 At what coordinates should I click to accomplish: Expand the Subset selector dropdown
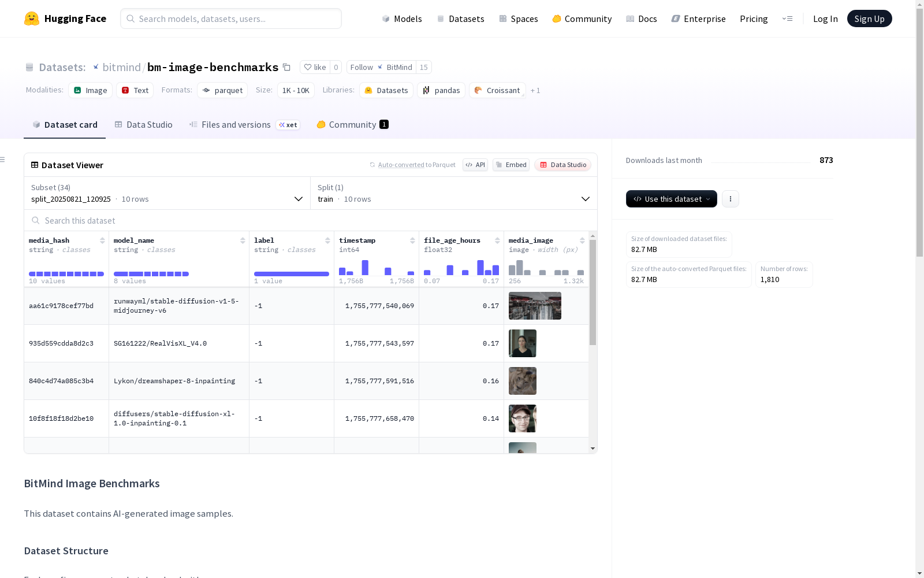pyautogui.click(x=167, y=193)
